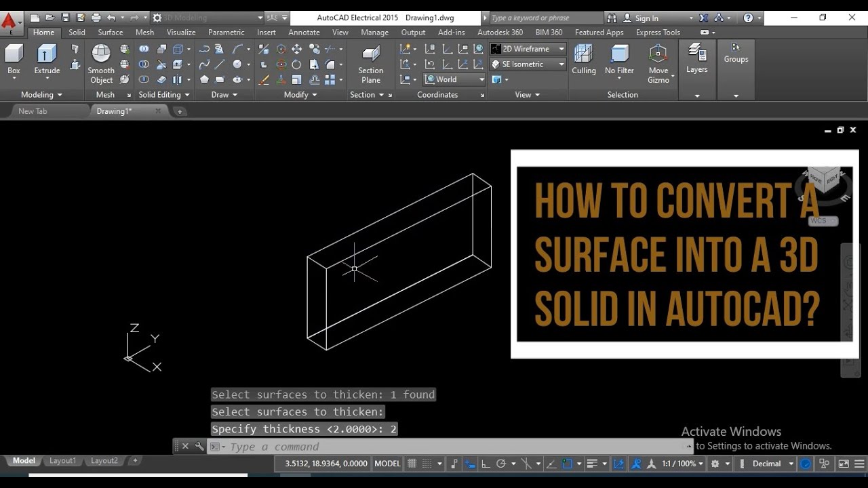868x488 pixels.
Task: Open the 2D Wireframe visual style dropdown
Action: (528, 49)
